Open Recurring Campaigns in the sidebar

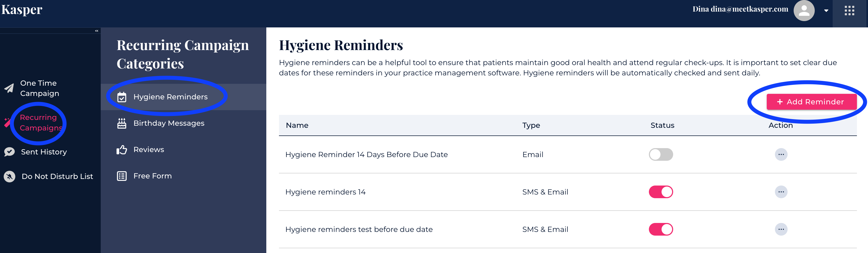pos(40,123)
